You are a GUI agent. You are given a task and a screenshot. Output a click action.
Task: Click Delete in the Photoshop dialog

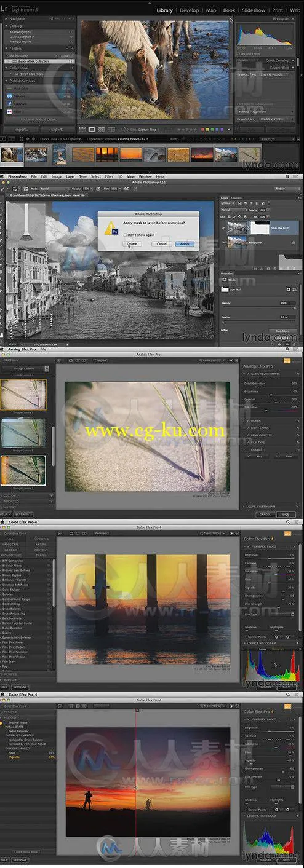coord(132,243)
